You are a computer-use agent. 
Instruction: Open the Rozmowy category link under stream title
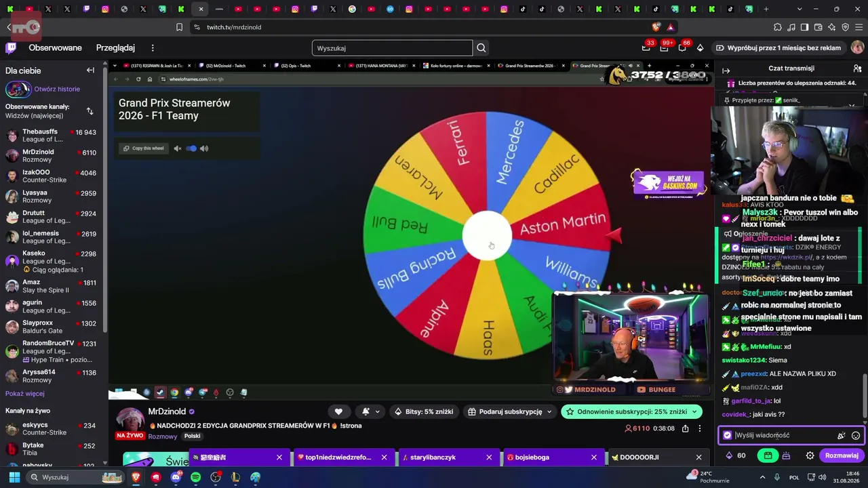(162, 436)
